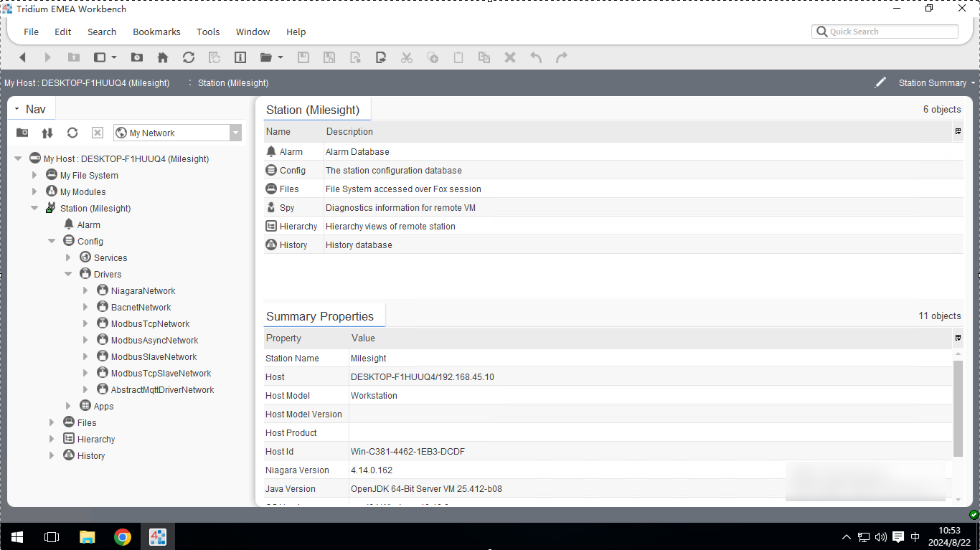Click the Open folder icon in the toolbar

click(266, 57)
